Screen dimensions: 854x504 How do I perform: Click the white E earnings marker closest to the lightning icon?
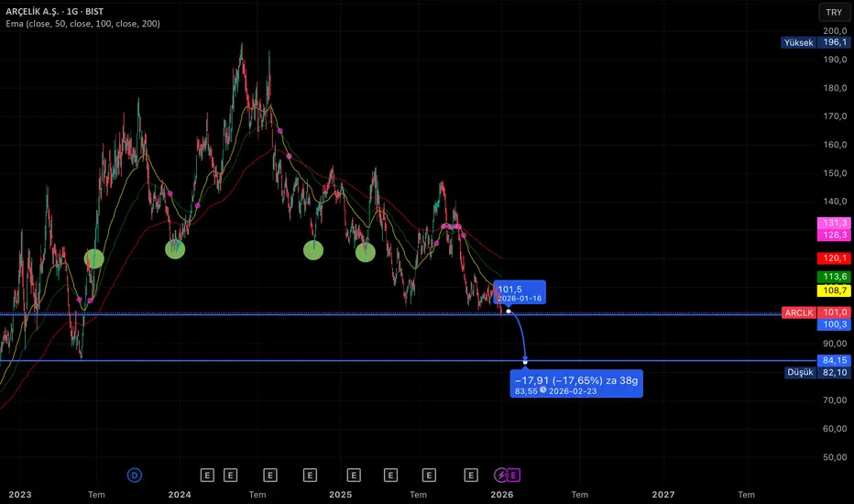coord(471,475)
